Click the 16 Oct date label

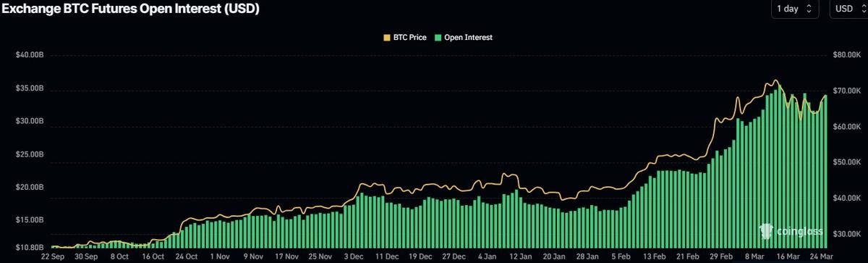154,256
